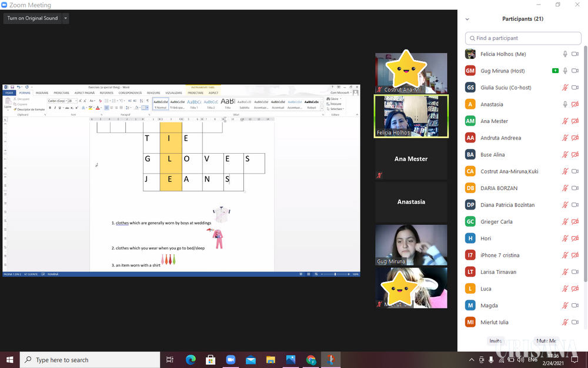The width and height of the screenshot is (588, 368).
Task: Collapse the Participants panel chevron
Action: pos(467,19)
